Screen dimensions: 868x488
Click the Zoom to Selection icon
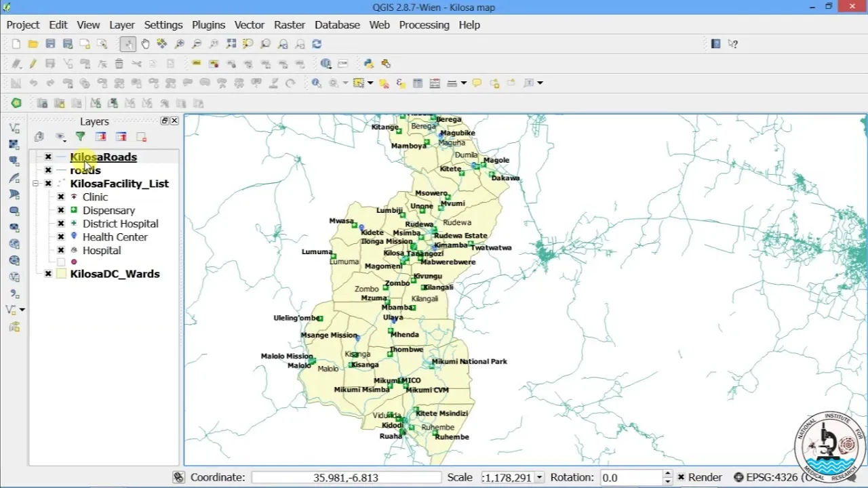point(248,44)
